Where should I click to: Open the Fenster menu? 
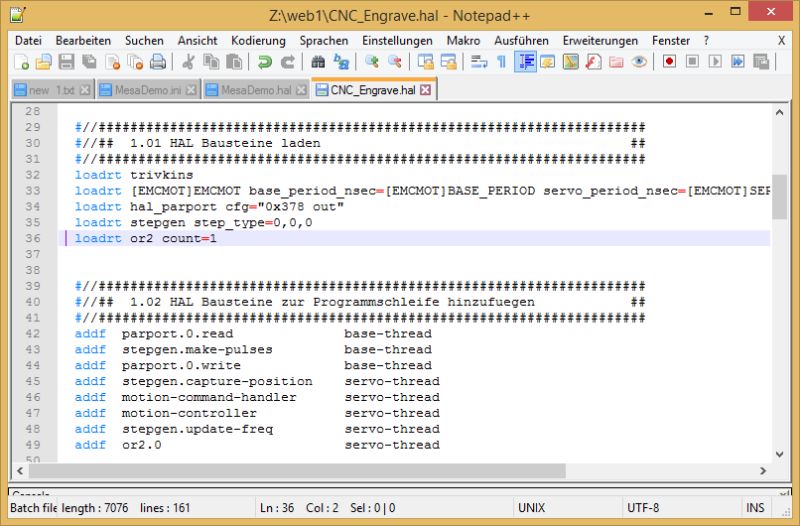tap(671, 41)
